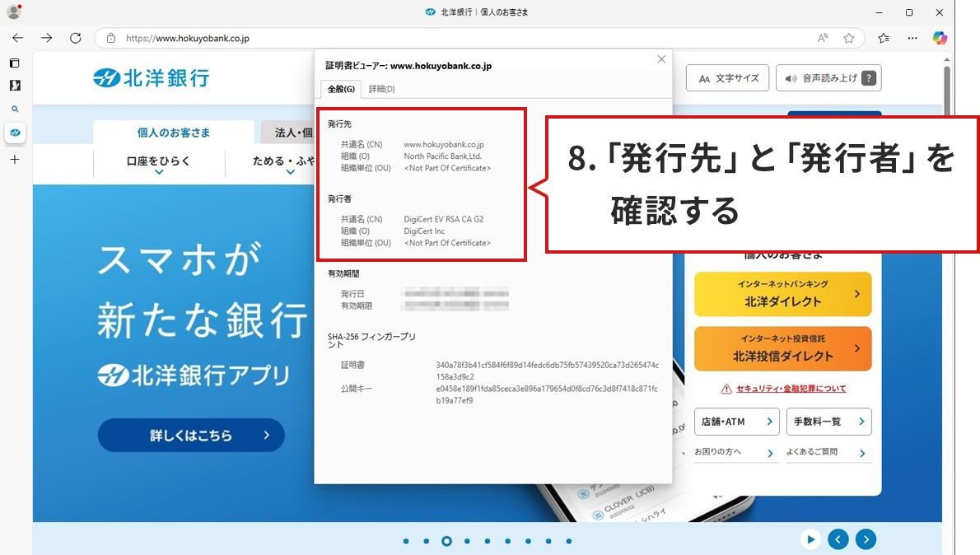This screenshot has width=980, height=555.
Task: Open the search icon in vertical sidebar
Action: pos(15,109)
